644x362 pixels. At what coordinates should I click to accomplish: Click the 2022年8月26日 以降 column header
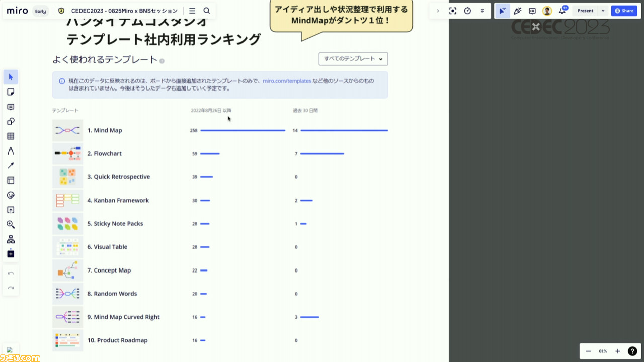[211, 110]
